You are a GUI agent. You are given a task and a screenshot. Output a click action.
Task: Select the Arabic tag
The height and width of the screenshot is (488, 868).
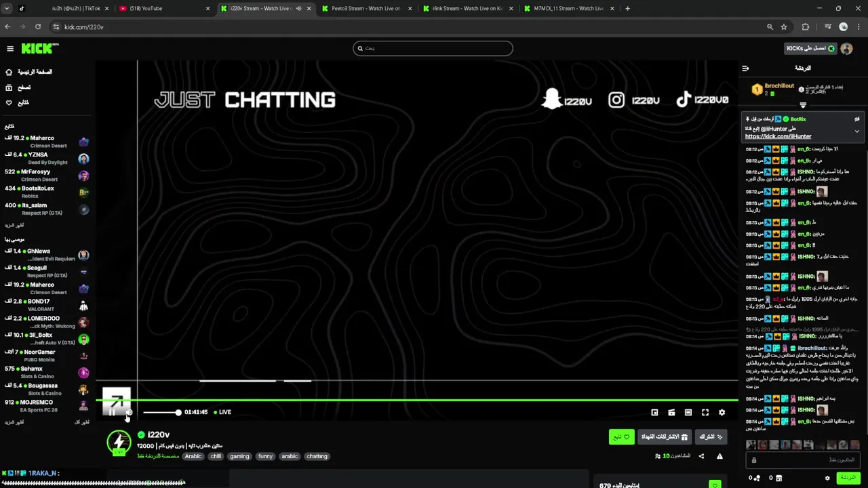[x=193, y=456]
